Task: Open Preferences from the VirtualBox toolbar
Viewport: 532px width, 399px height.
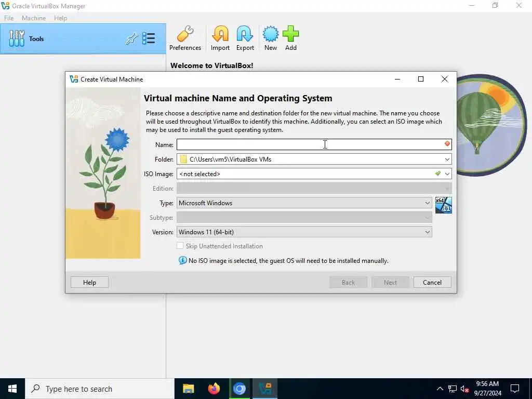Action: pyautogui.click(x=185, y=38)
